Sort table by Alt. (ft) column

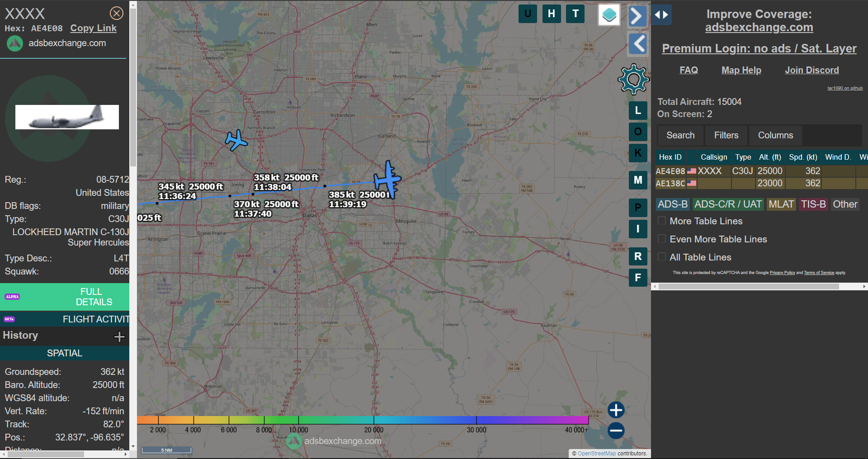[770, 157]
